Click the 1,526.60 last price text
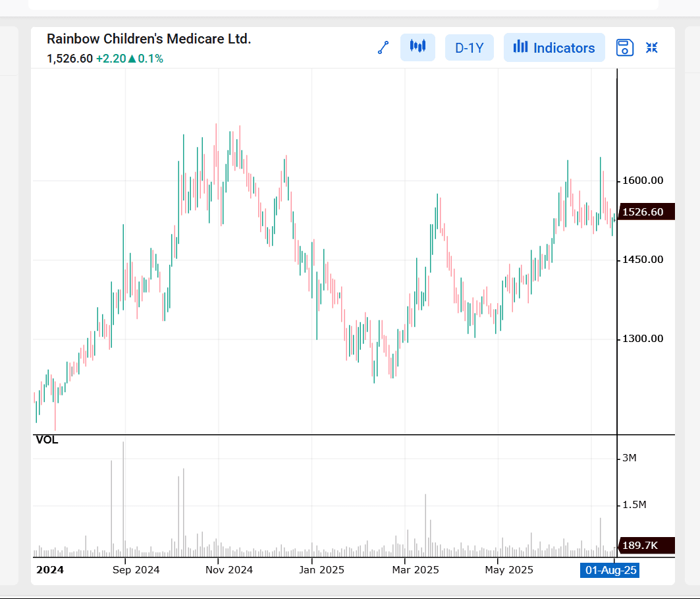The width and height of the screenshot is (700, 599). click(x=70, y=59)
